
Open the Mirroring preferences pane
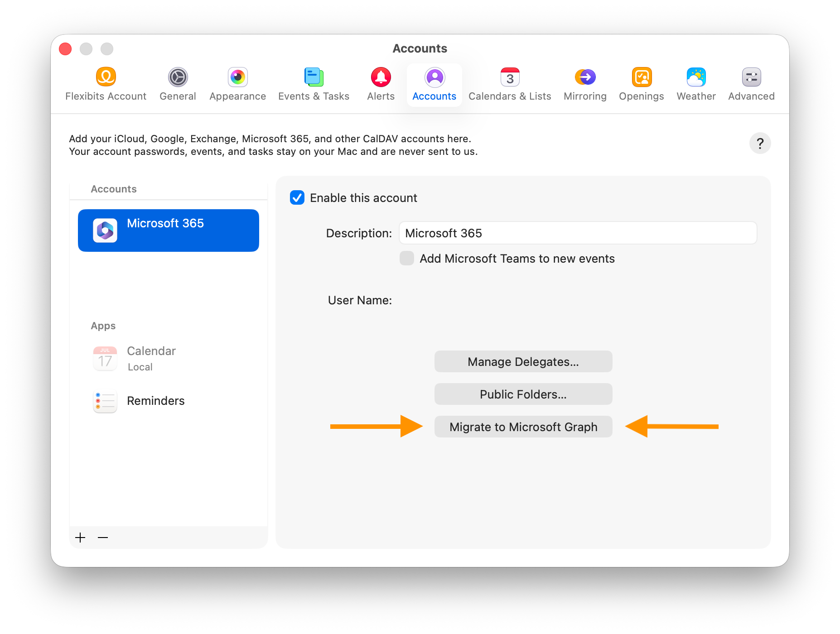click(585, 85)
